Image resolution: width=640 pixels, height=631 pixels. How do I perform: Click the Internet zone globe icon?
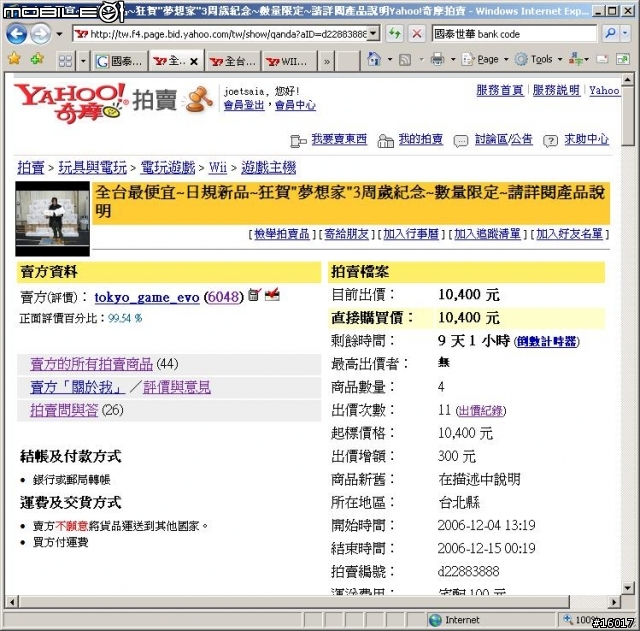click(436, 620)
